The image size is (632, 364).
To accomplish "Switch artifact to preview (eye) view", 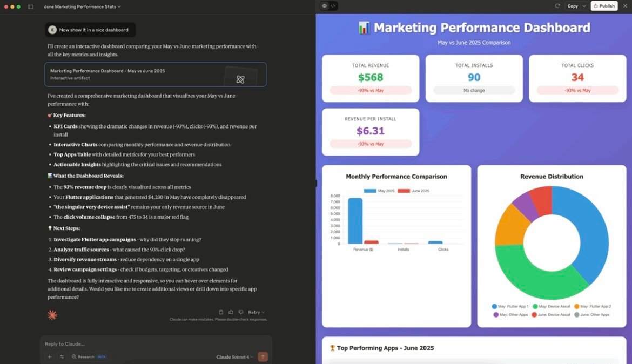I will (x=324, y=6).
